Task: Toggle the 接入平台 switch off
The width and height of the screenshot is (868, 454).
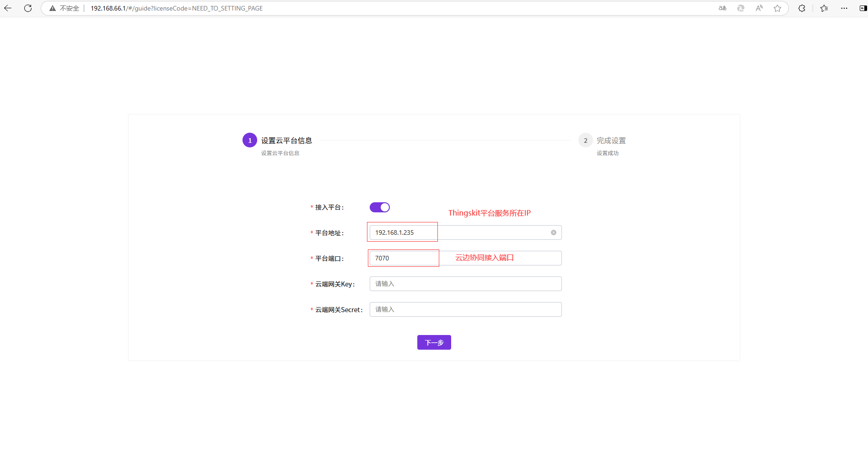Action: coord(379,207)
